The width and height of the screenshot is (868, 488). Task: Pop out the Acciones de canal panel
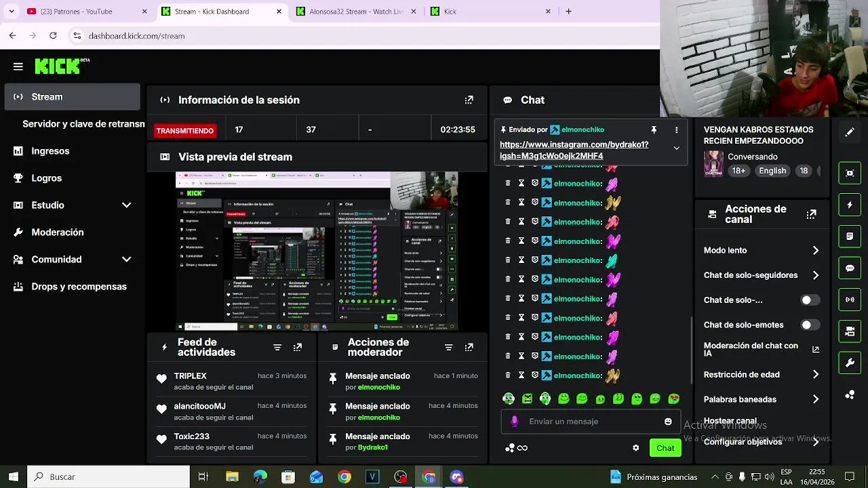click(x=811, y=214)
